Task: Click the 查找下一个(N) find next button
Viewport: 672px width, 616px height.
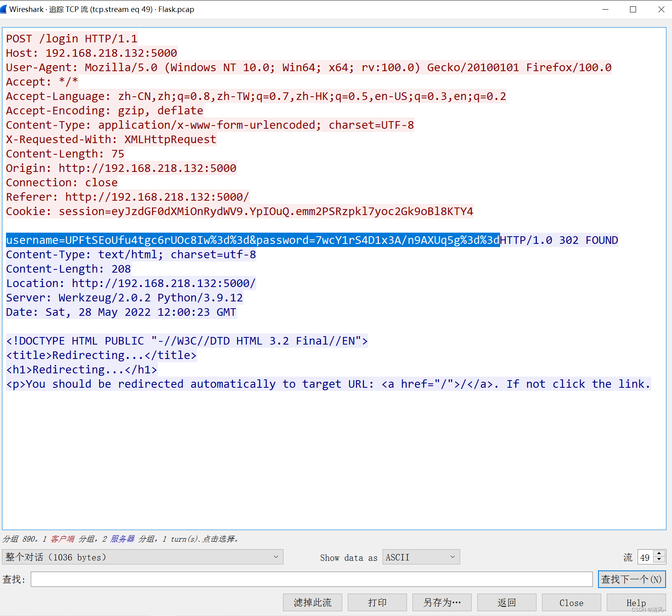Action: [632, 579]
